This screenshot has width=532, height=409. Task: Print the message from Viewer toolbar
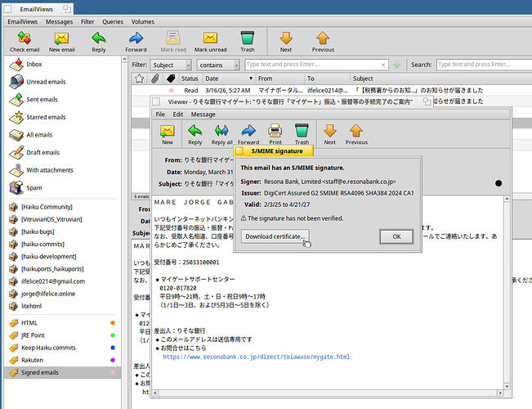click(275, 134)
